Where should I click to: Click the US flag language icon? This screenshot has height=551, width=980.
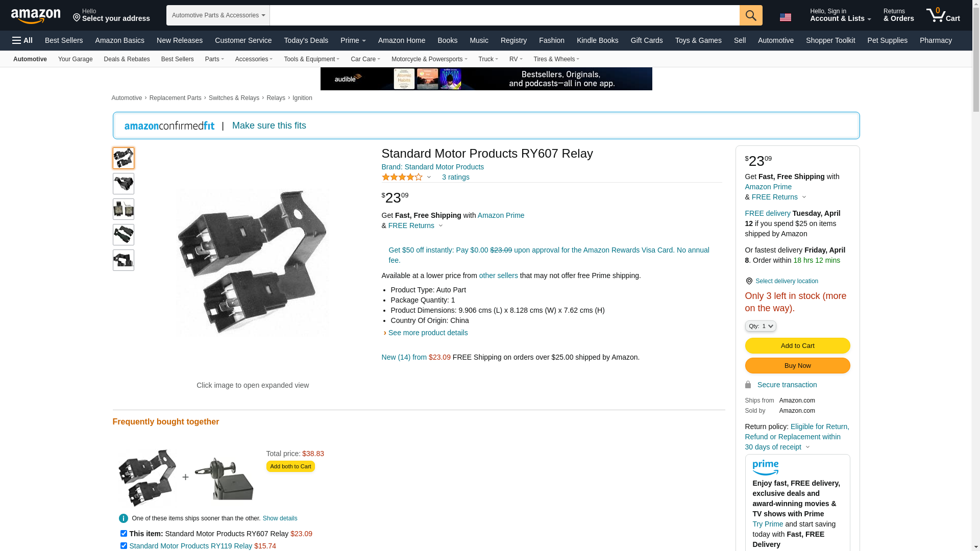click(786, 17)
